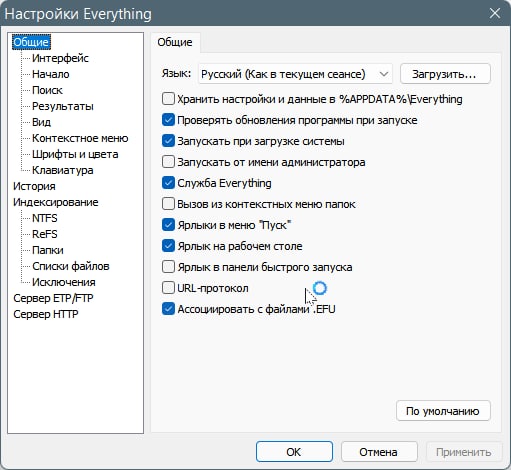
Task: Enable storing settings in %APPDATA%\Everything
Action: point(168,99)
